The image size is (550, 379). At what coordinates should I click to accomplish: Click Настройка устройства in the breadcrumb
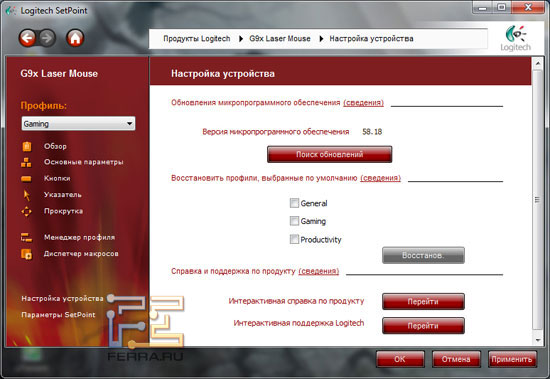371,39
